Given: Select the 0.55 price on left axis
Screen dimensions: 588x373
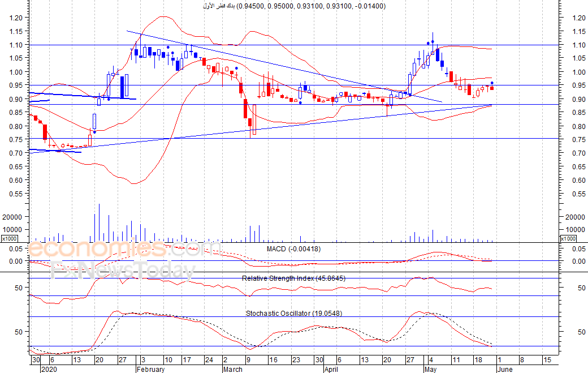Looking at the screenshot, I should pos(16,194).
